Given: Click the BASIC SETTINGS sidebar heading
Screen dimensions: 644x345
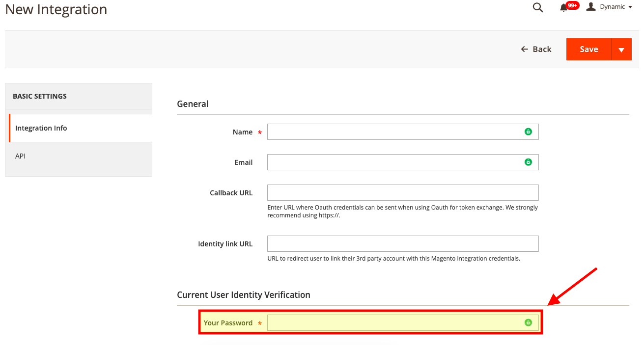Looking at the screenshot, I should click(40, 96).
